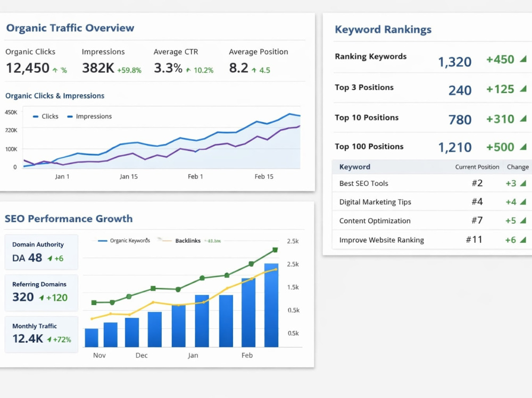Toggle the Clicks legend entry
This screenshot has width=532, height=398.
[x=45, y=116]
